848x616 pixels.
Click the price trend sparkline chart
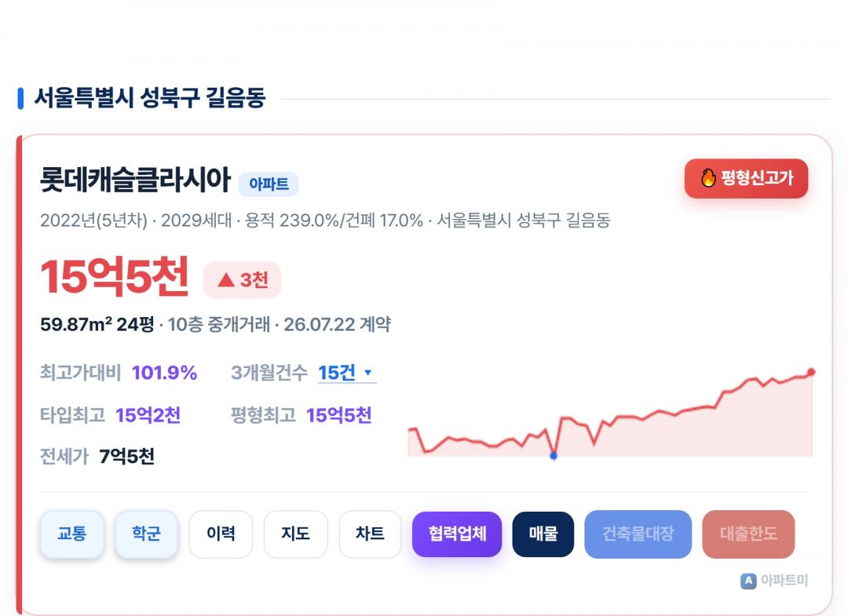pyautogui.click(x=611, y=414)
